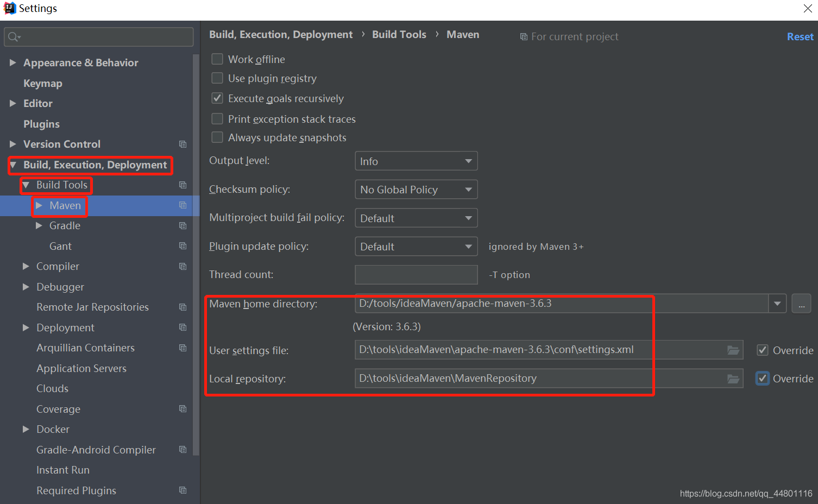Open the Checksum policy dropdown
This screenshot has height=504, width=818.
pyautogui.click(x=416, y=190)
